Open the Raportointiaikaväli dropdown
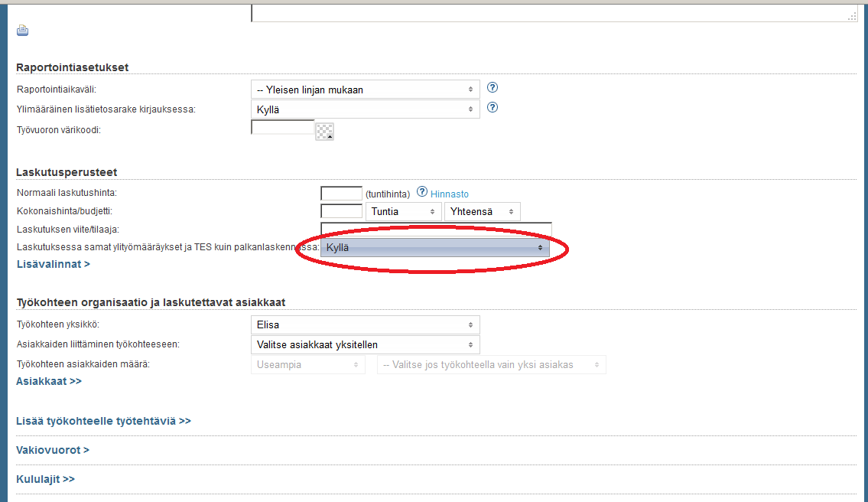 365,90
